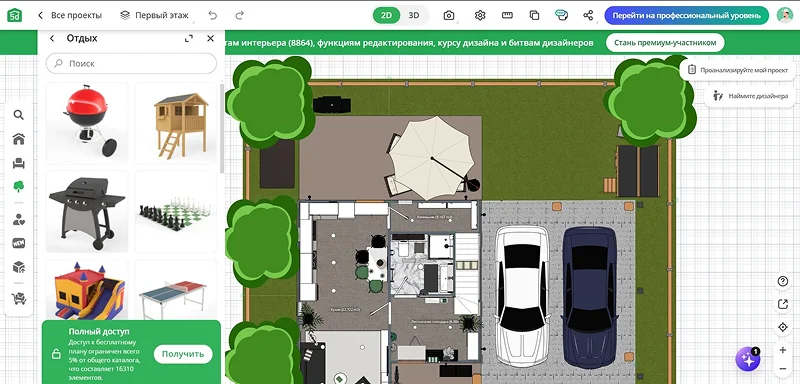Open the camera snapshot tool
Screen dimensions: 800x384
point(448,15)
